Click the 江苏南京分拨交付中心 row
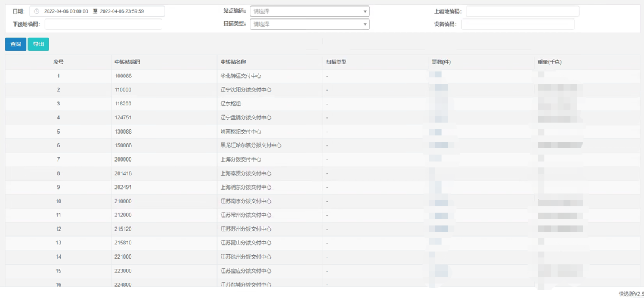Viewport: 644px width, 298px height. (x=323, y=201)
